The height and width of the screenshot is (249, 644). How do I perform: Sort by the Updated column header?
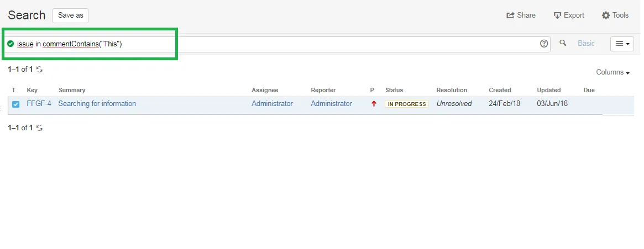(x=549, y=90)
